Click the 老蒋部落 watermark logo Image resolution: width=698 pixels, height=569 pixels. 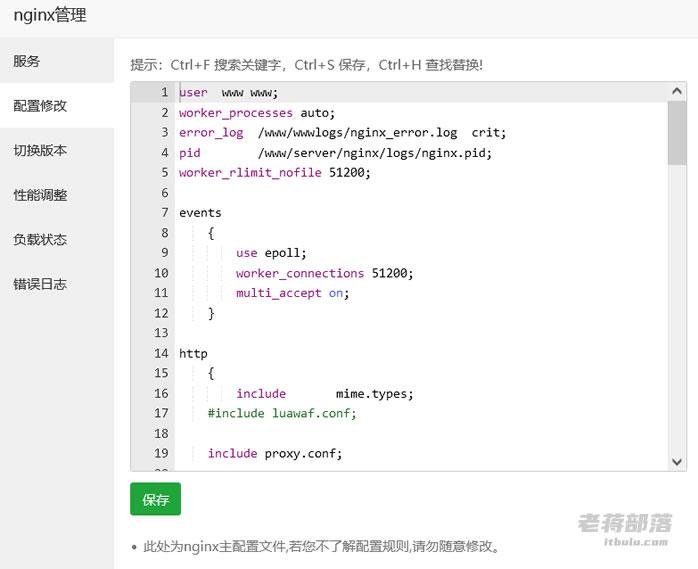(x=625, y=526)
